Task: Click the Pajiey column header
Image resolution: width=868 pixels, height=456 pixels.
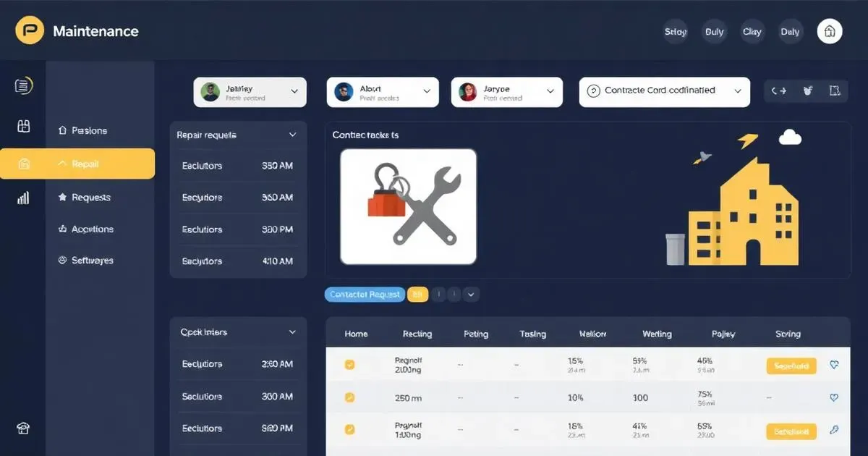Action: 723,334
